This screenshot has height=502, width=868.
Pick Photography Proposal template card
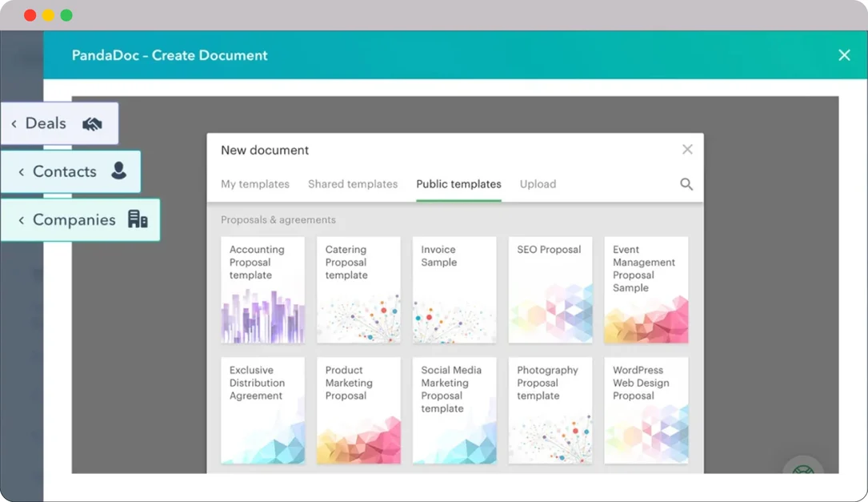tap(551, 410)
